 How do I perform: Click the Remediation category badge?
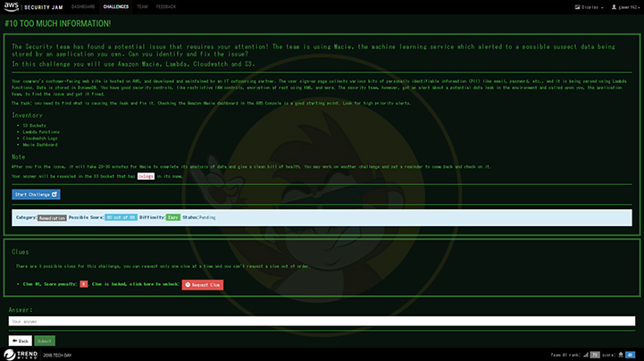(x=52, y=218)
